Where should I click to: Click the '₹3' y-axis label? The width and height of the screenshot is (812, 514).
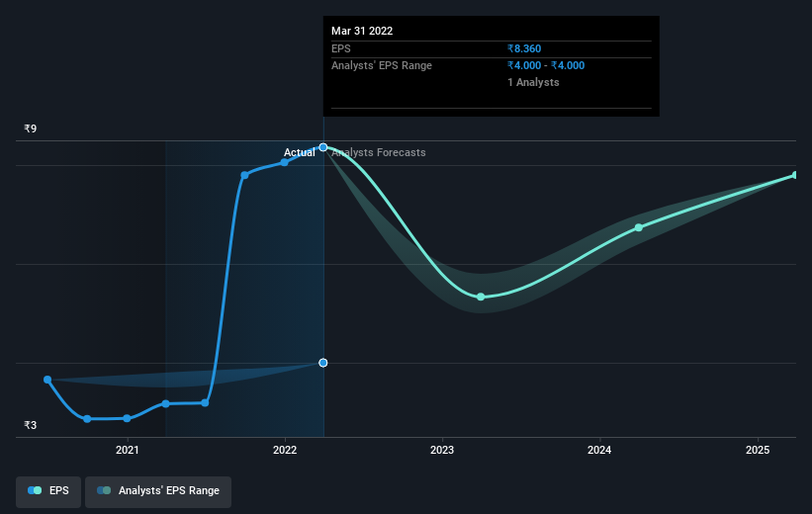[31, 425]
